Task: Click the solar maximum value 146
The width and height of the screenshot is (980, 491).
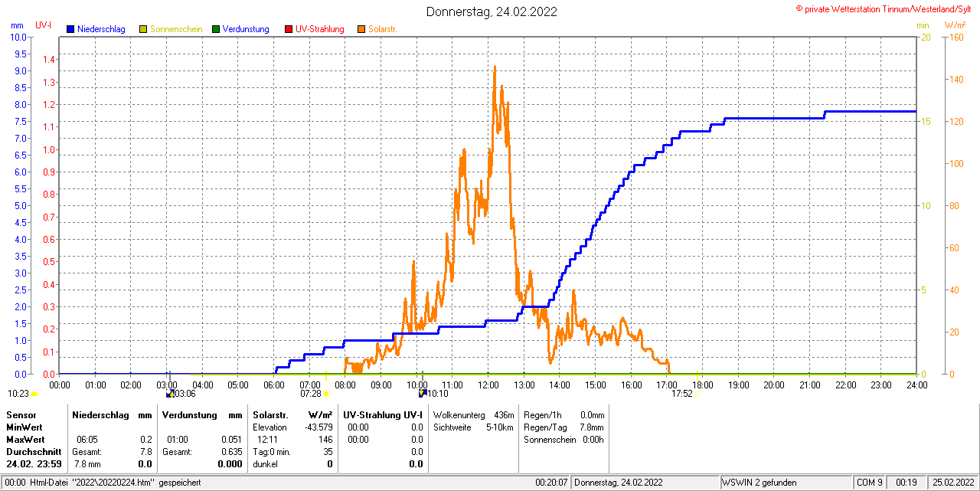Action: click(325, 440)
